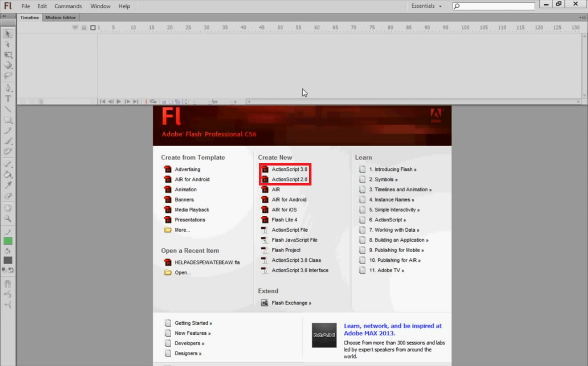Screen dimensions: 588x366
Task: Toggle Onion Skin mode in the timeline
Action: tap(164, 102)
